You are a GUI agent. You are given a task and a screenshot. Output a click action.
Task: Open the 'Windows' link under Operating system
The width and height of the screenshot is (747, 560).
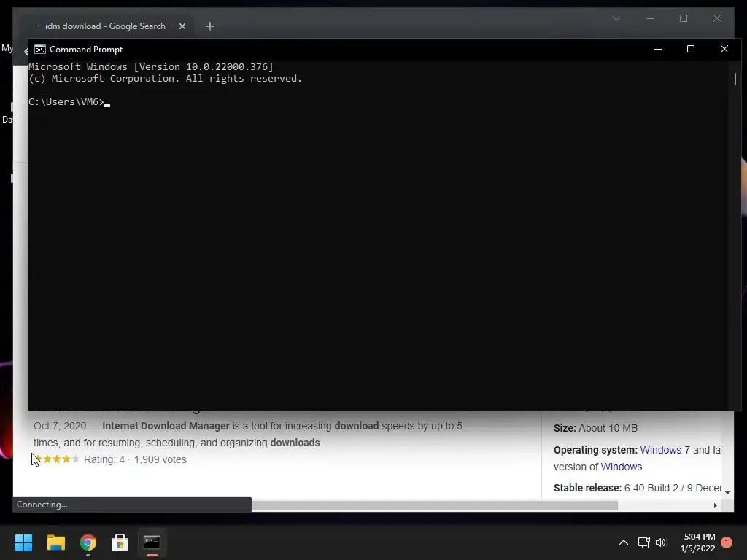[622, 467]
